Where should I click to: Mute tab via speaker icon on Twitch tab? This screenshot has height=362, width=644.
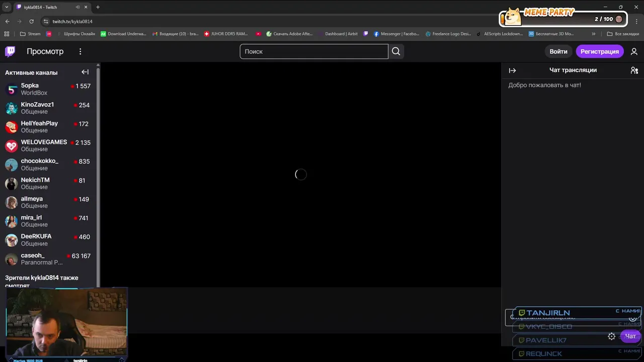[x=77, y=7]
